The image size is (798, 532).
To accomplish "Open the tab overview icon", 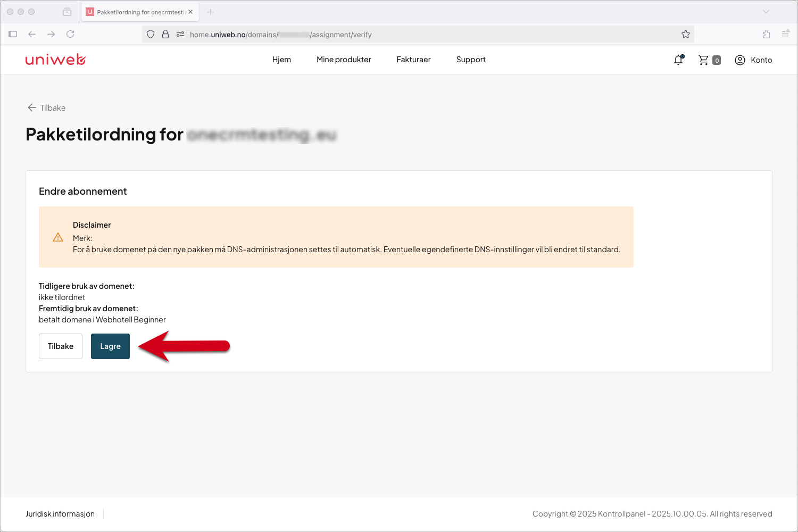I will pos(67,12).
